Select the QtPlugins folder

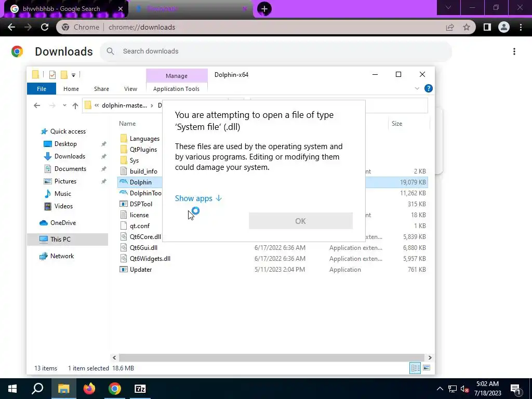pos(143,150)
